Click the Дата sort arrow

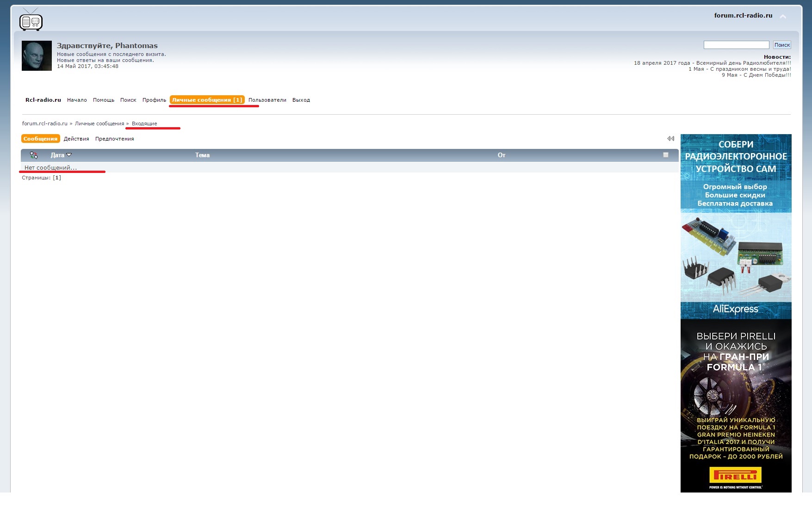tap(69, 155)
